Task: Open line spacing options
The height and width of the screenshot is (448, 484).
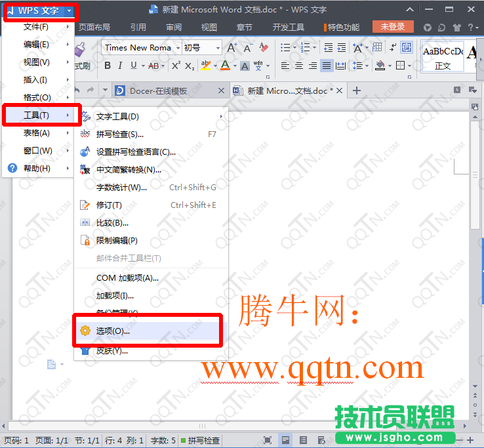Action: point(357,66)
